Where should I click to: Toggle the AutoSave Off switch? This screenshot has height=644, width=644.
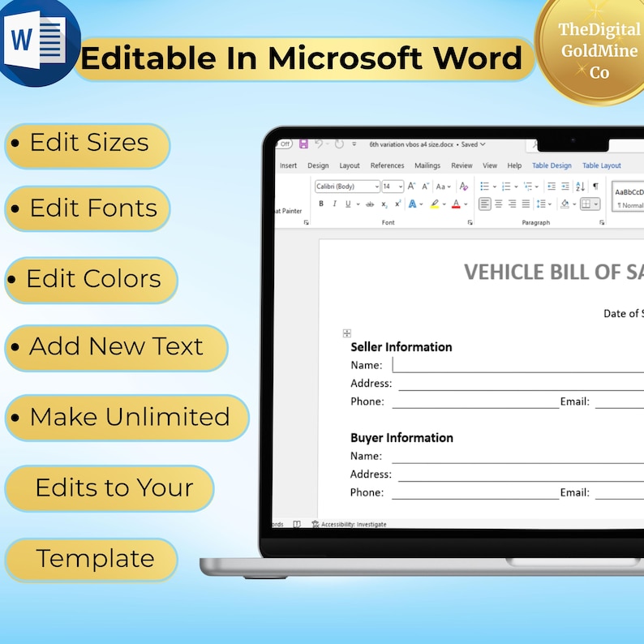pyautogui.click(x=284, y=144)
